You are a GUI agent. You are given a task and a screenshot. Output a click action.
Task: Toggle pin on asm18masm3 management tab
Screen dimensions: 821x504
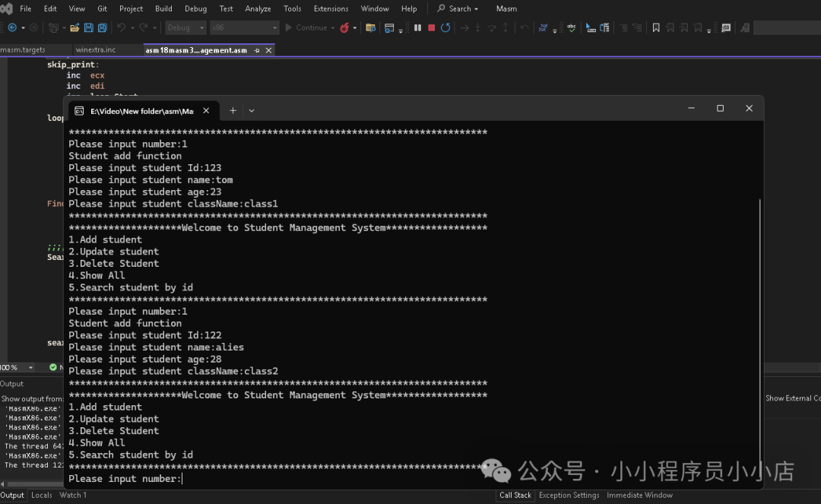257,50
